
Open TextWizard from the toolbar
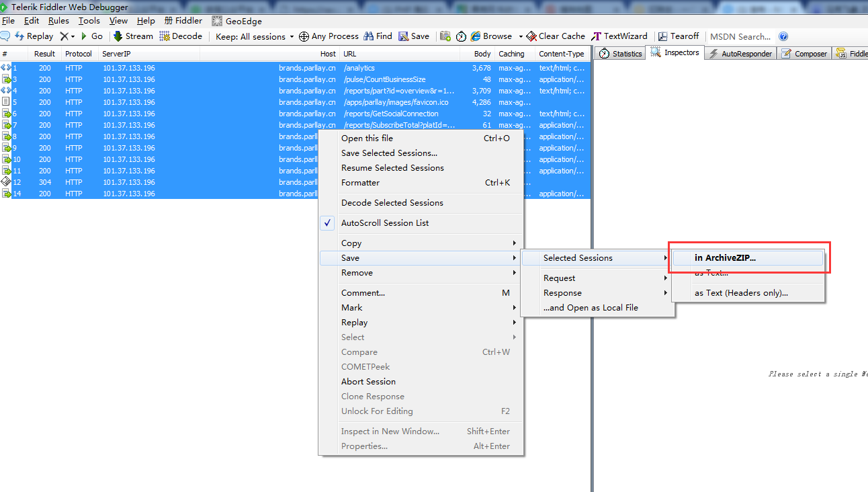tap(619, 36)
